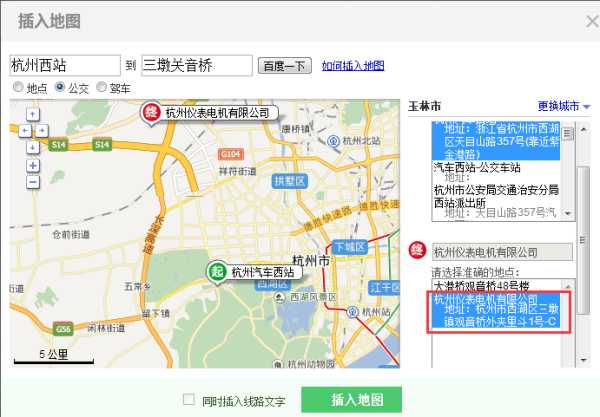Click the 仓前街道 label on map

[x=71, y=234]
